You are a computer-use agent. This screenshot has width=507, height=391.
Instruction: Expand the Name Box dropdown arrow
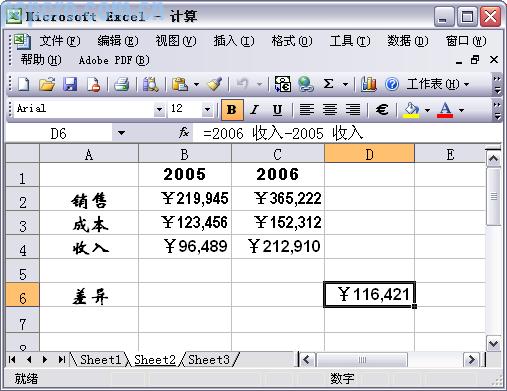pyautogui.click(x=121, y=133)
